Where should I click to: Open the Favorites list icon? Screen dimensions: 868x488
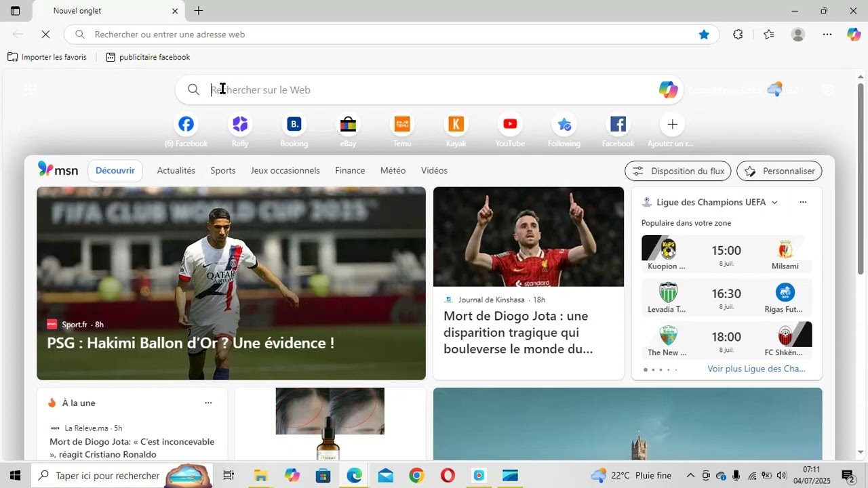pos(768,35)
